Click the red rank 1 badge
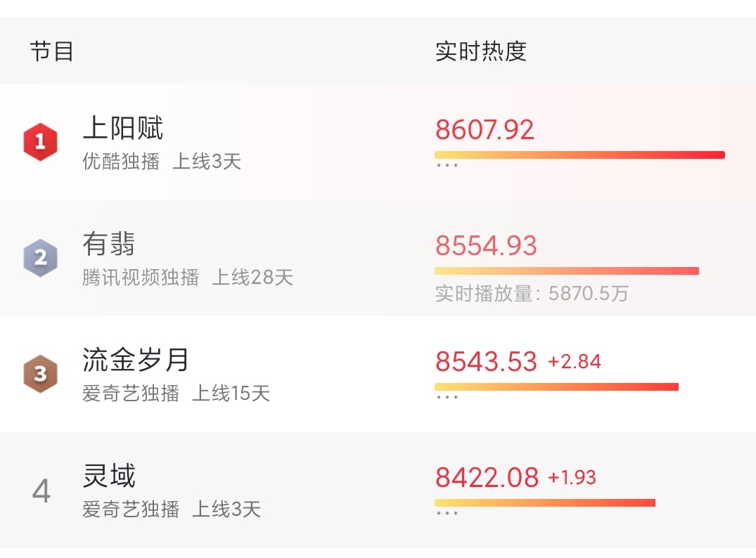 (41, 142)
